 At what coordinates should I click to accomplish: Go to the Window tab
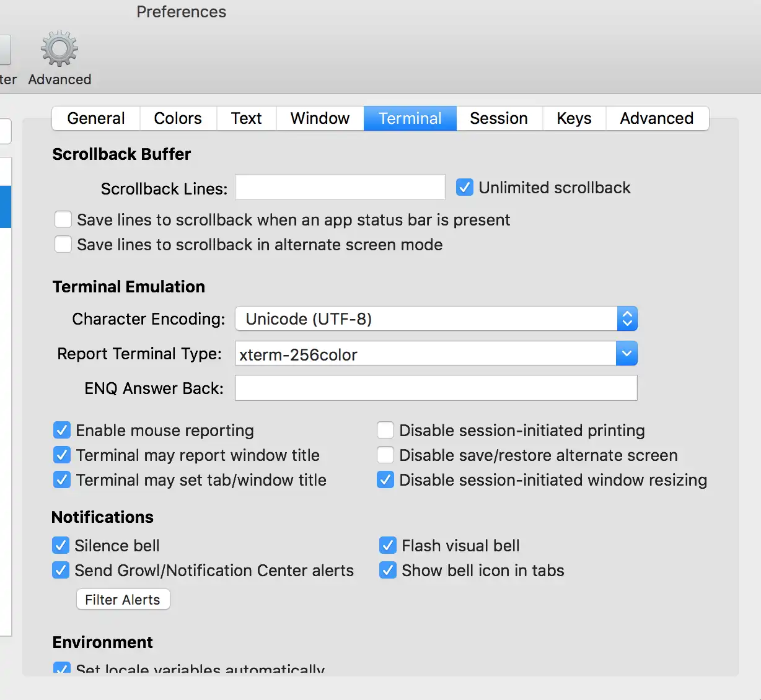320,118
